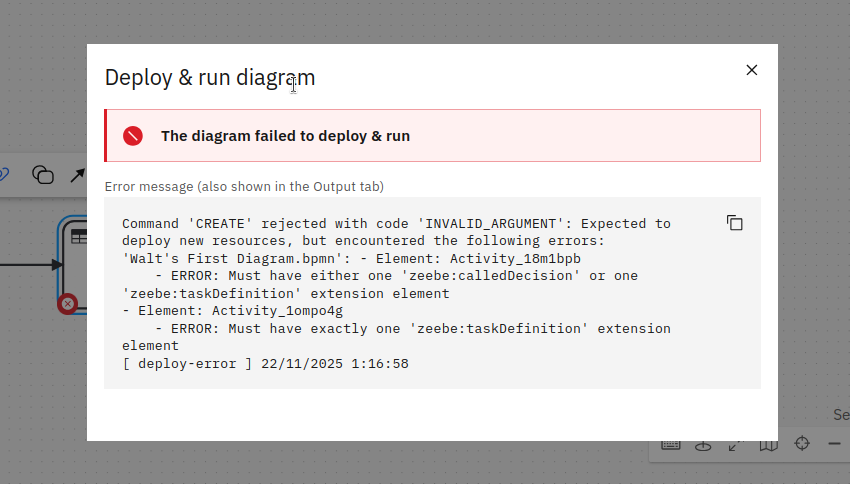
Task: Click inside the error message code block
Action: tap(430, 310)
